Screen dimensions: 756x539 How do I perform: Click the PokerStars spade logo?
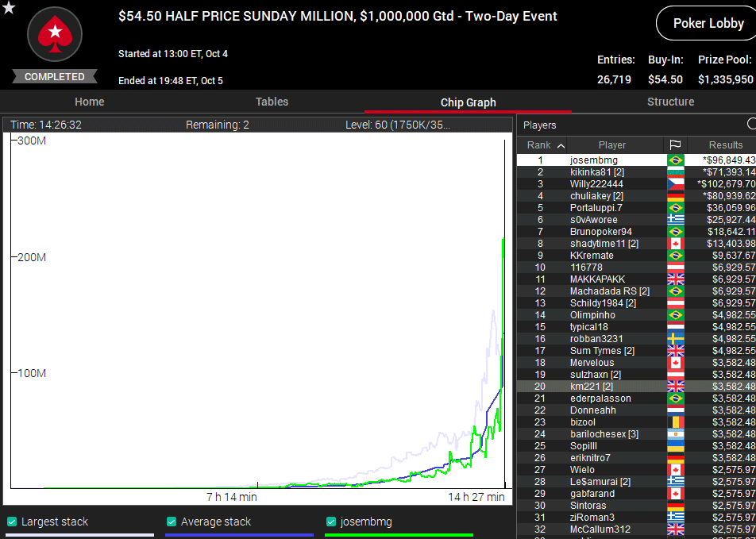point(55,35)
